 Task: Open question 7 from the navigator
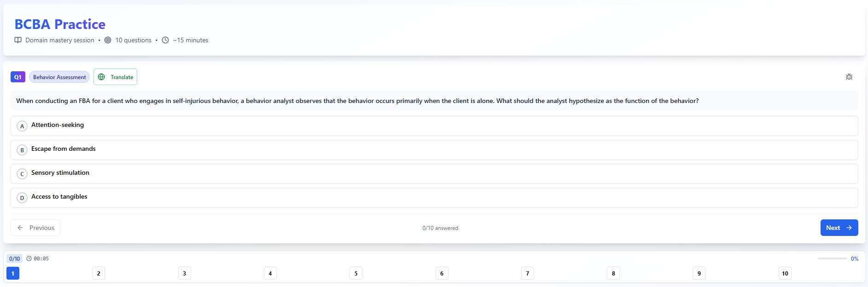(527, 273)
